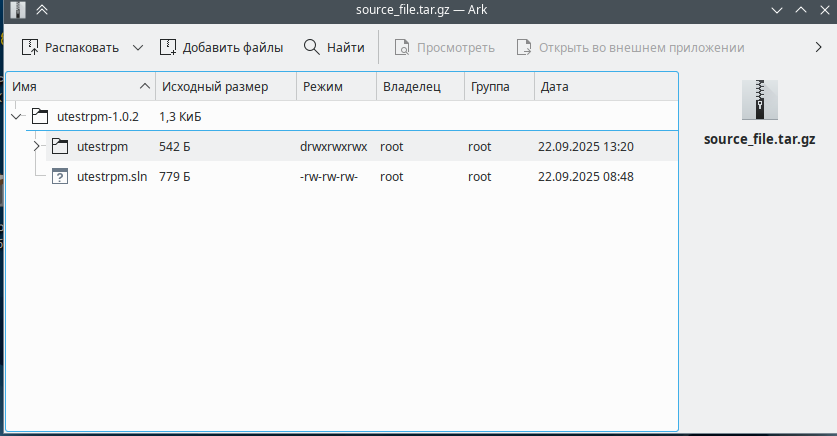The height and width of the screenshot is (436, 837).
Task: Click the Распаковать extract icon
Action: click(x=30, y=47)
